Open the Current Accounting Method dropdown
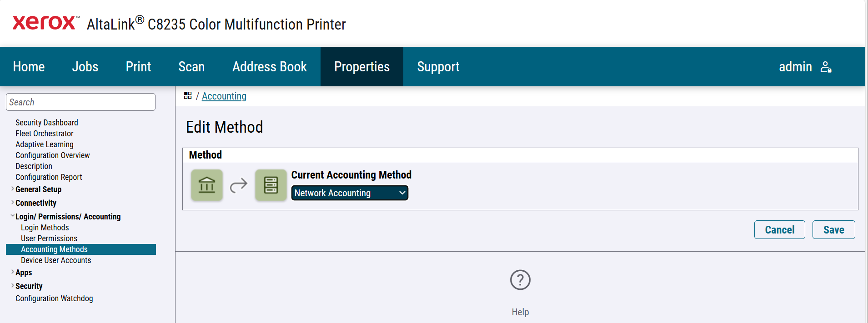Viewport: 868px width, 323px height. click(350, 193)
